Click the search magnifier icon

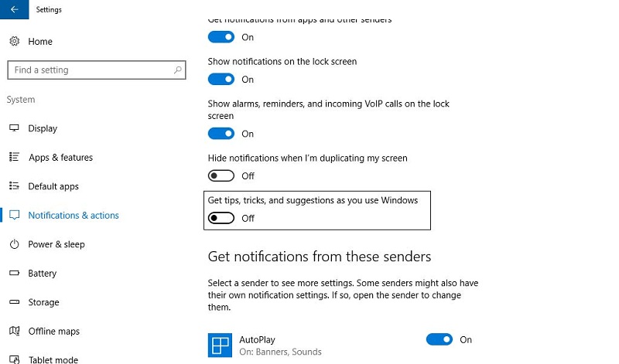pyautogui.click(x=178, y=70)
